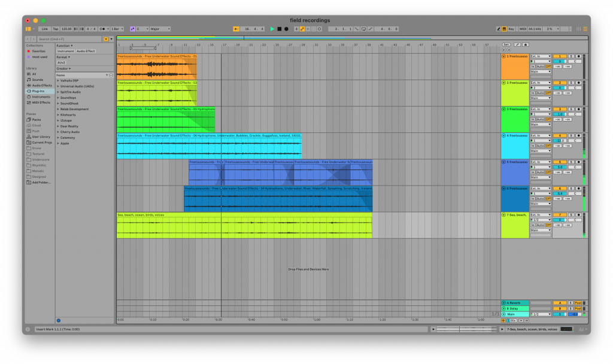Click the Arrangement Record button
This screenshot has height=364, width=613.
point(286,29)
